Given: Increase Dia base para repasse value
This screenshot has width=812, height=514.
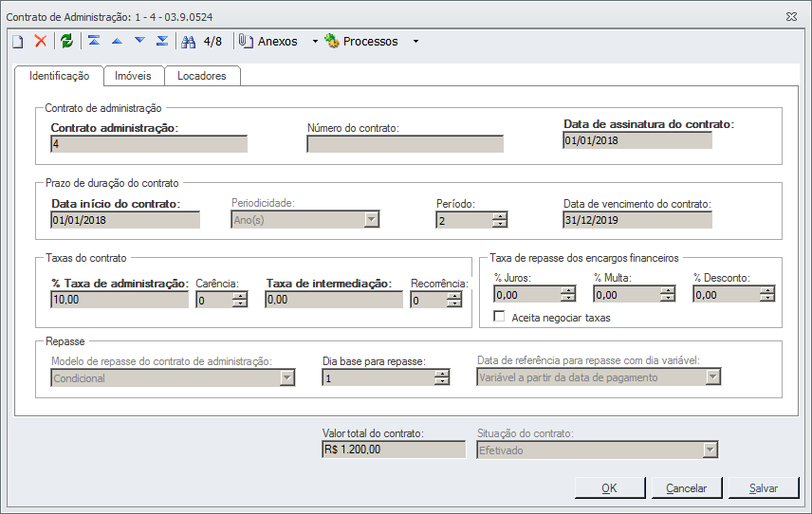Looking at the screenshot, I should [x=442, y=375].
